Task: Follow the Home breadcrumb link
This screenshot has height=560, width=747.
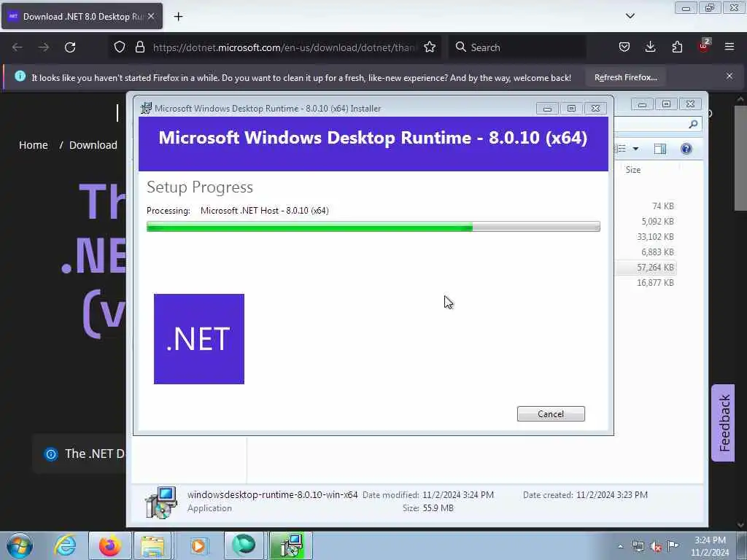Action: coord(34,145)
